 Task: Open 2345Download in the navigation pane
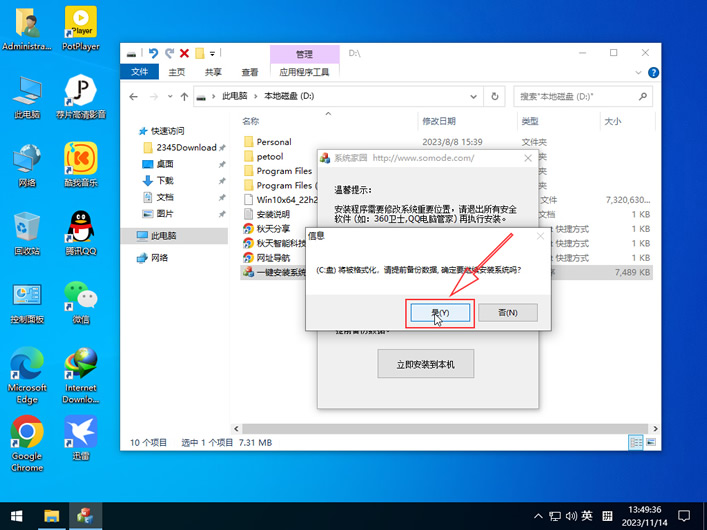click(186, 147)
